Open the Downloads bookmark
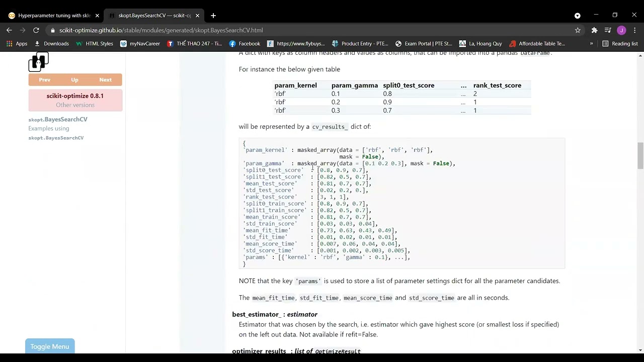644x362 pixels. pyautogui.click(x=51, y=44)
